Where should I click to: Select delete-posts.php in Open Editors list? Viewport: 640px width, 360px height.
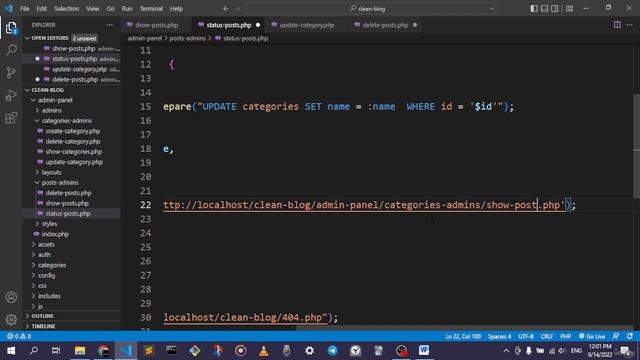click(75, 80)
